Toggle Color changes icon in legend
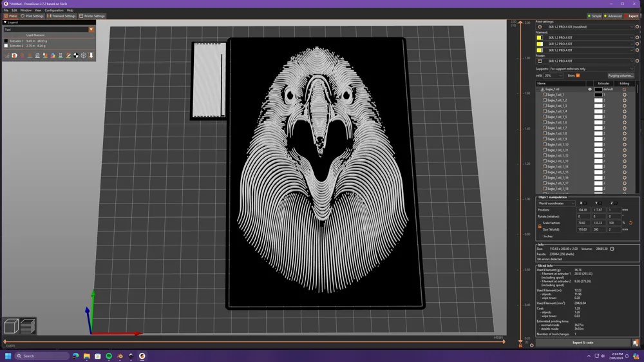 pos(53,55)
